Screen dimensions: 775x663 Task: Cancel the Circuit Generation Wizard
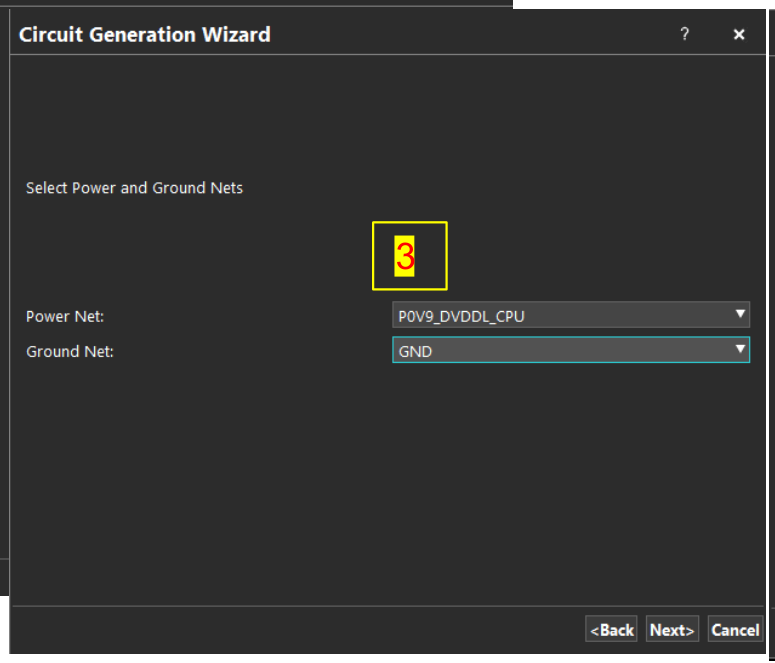[735, 629]
